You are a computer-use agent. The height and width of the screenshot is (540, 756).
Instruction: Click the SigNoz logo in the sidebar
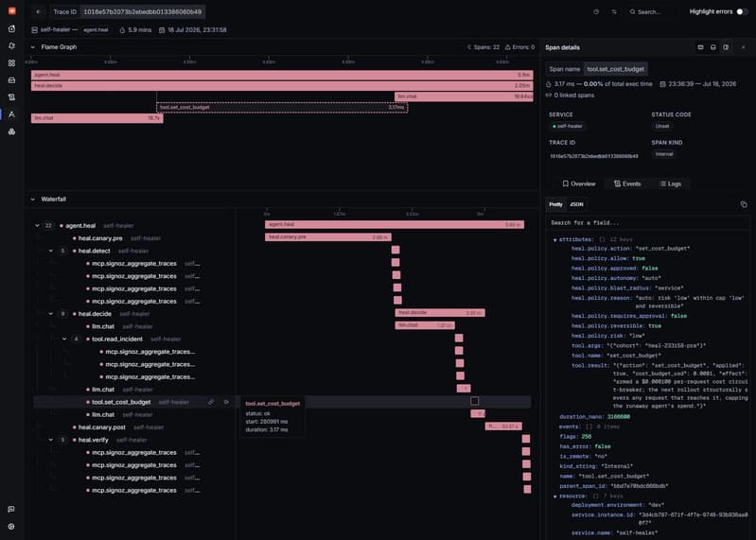click(11, 10)
